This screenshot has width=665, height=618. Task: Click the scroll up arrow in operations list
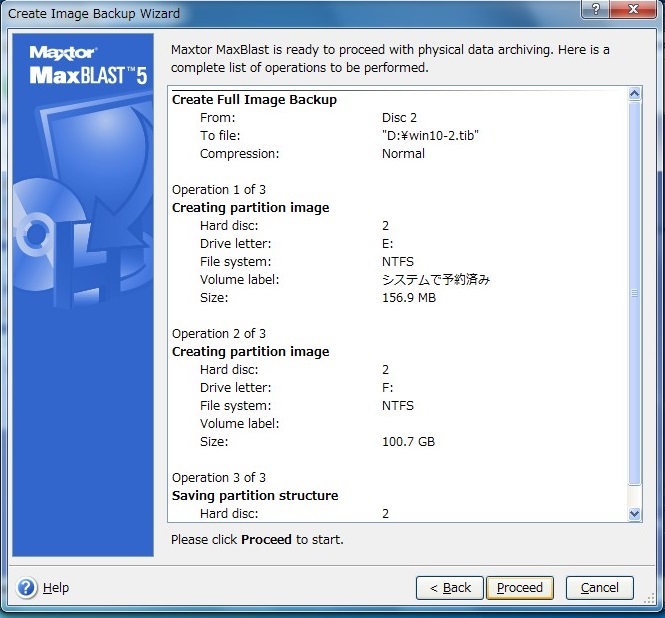pos(634,93)
